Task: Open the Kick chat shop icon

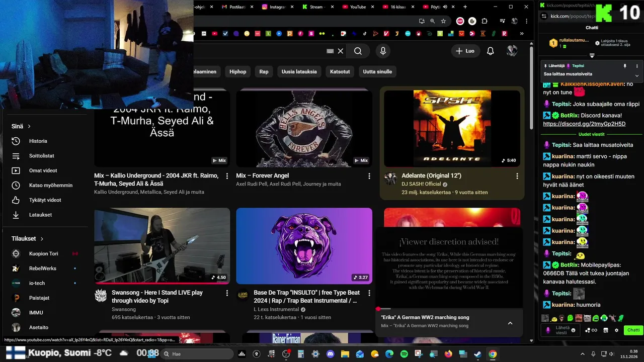Action: [606, 330]
